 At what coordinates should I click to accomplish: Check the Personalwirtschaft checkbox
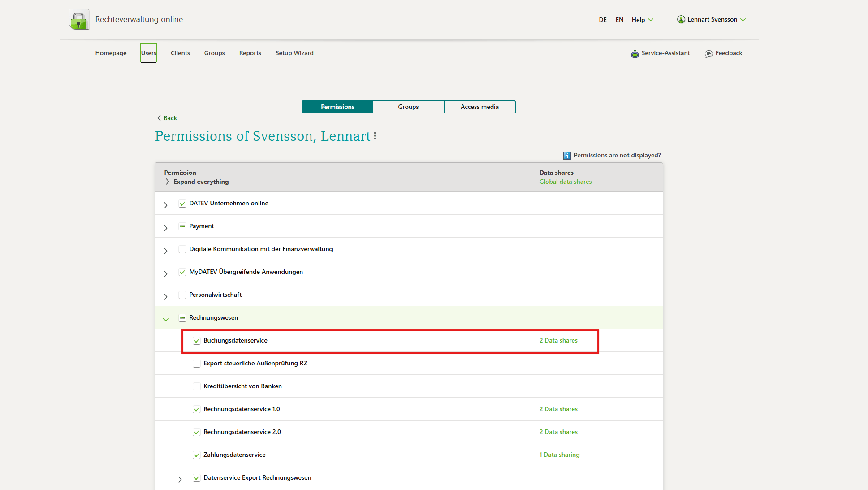coord(182,295)
